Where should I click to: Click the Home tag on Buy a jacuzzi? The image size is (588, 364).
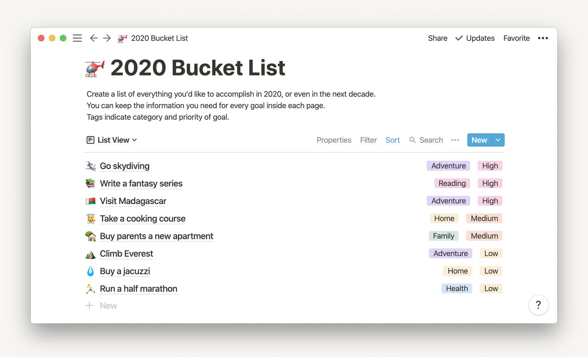(x=458, y=271)
